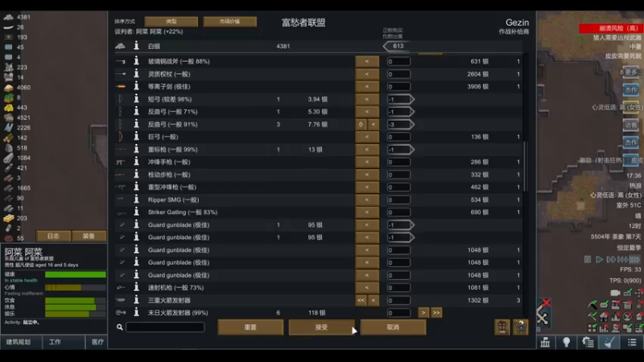Open info for 冲锋手枪 item
This screenshot has height=362, width=644.
(x=136, y=162)
